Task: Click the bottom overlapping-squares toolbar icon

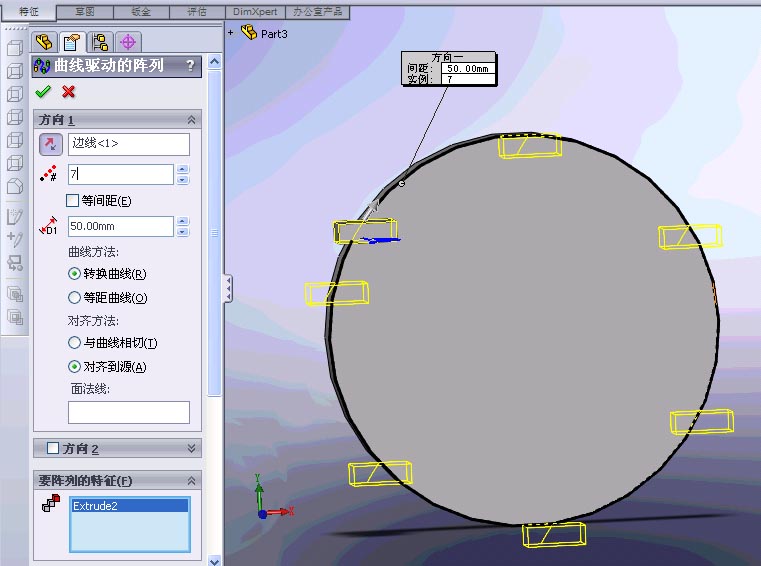Action: point(15,317)
